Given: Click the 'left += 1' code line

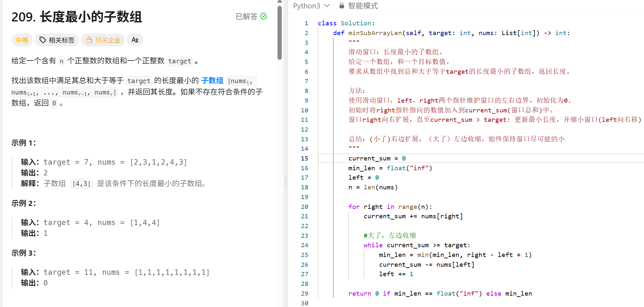Looking at the screenshot, I should coord(396,274).
